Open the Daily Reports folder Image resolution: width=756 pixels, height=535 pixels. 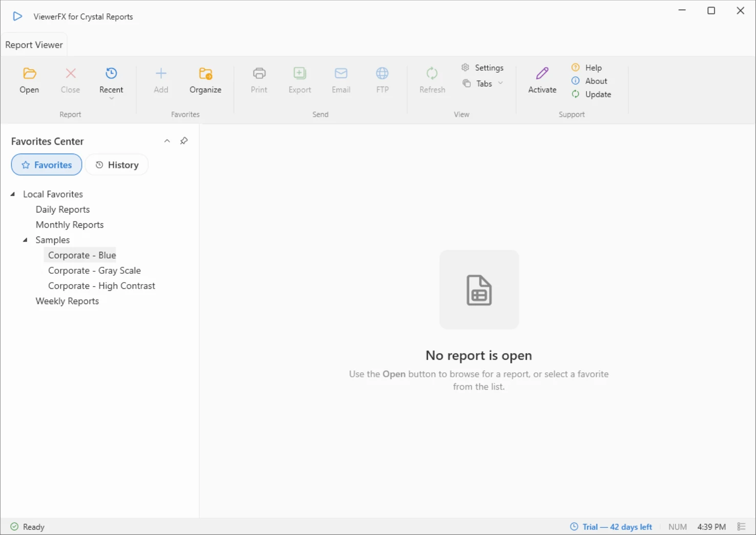[62, 209]
